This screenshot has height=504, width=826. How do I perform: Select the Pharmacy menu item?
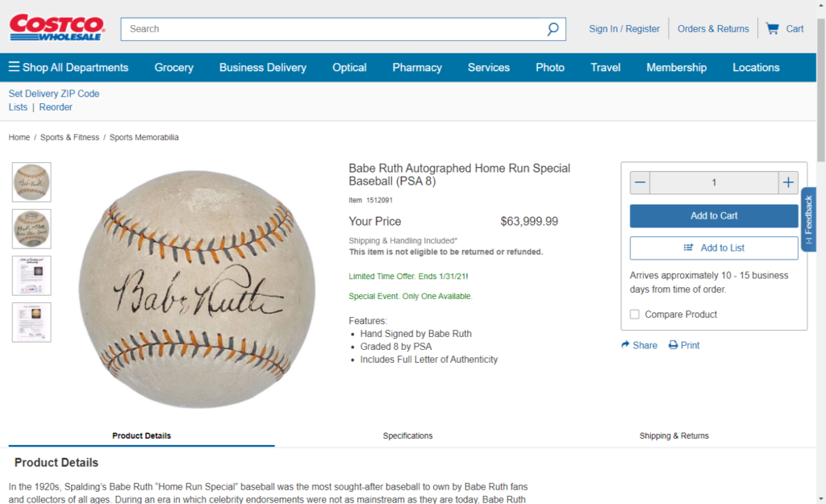pos(417,68)
